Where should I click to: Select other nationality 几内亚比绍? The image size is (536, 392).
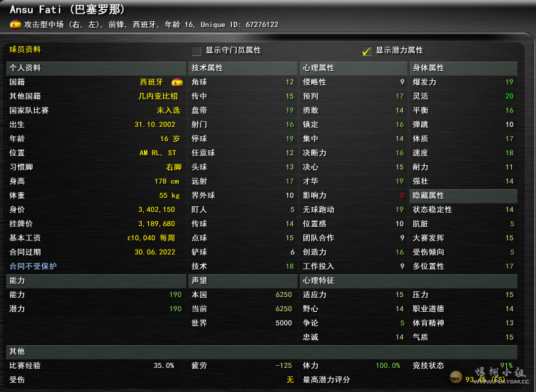click(x=158, y=96)
